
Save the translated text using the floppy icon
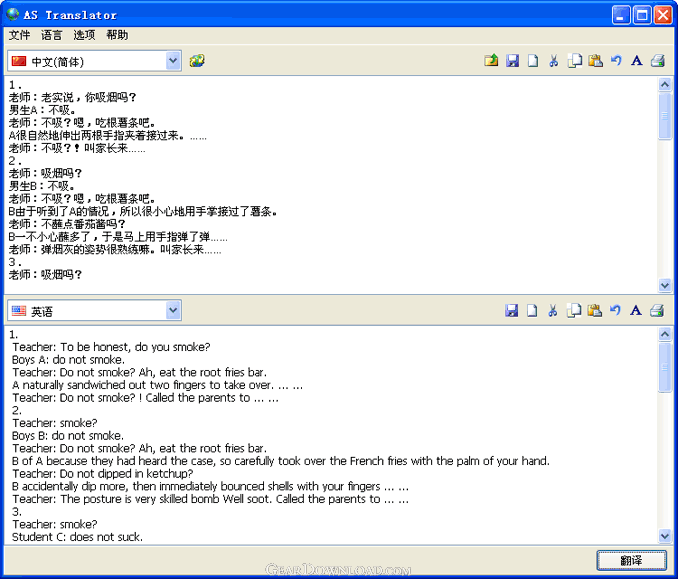pyautogui.click(x=512, y=310)
